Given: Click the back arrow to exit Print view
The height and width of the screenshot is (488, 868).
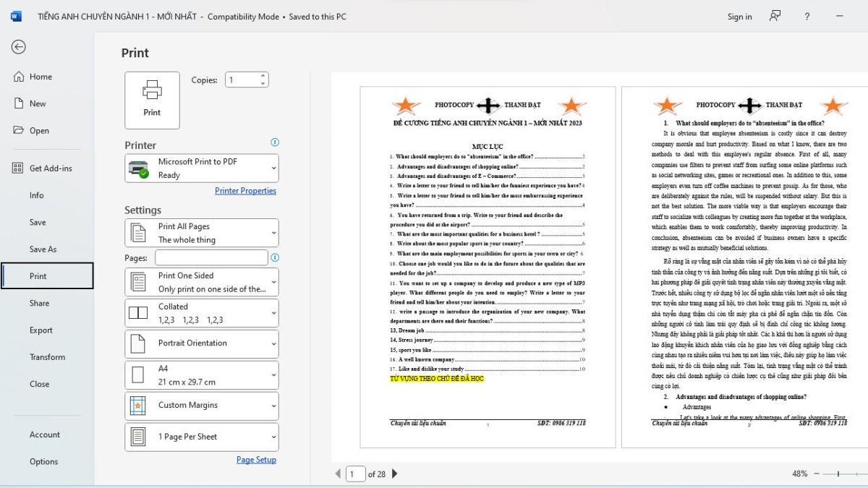Looking at the screenshot, I should (x=18, y=47).
